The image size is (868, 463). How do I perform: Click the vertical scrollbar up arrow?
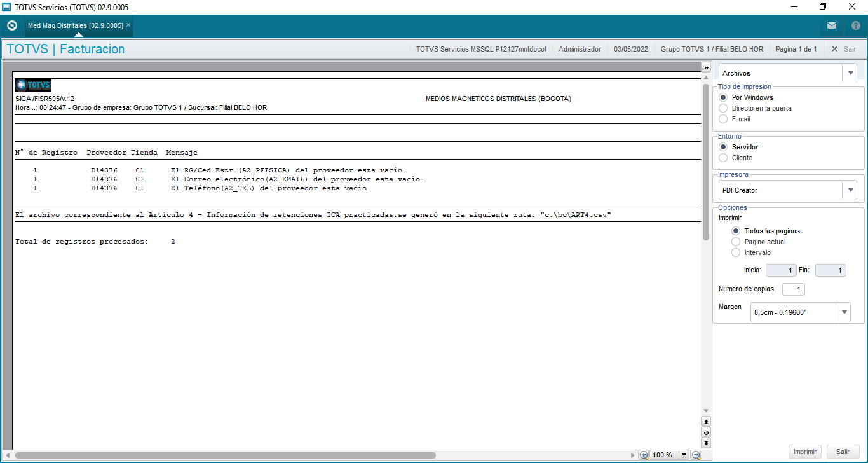click(x=706, y=78)
